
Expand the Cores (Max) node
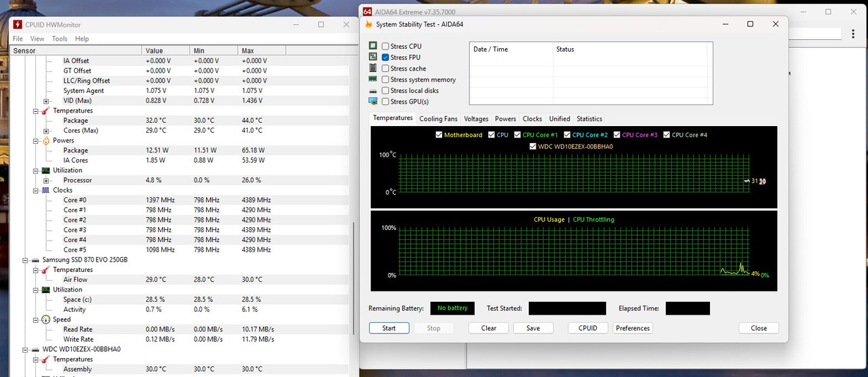click(46, 131)
